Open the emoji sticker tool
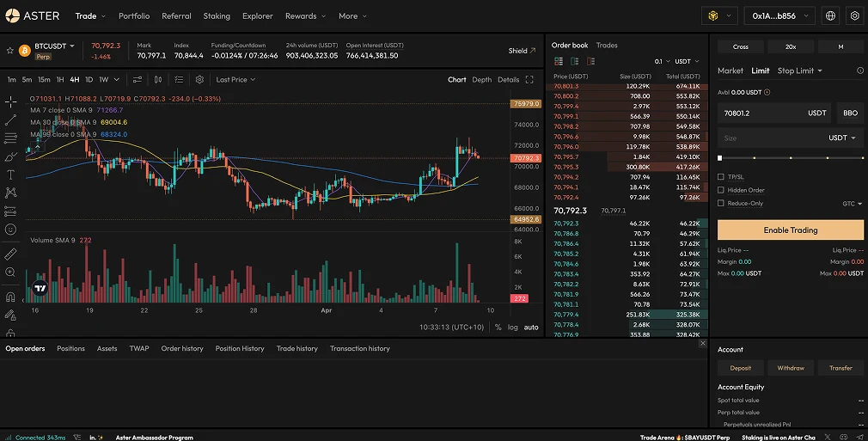 tap(10, 230)
